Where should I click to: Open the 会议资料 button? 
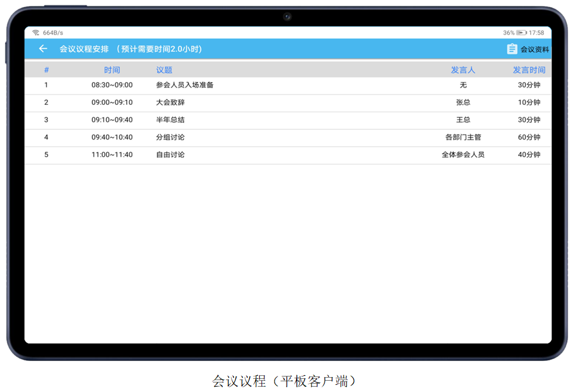[536, 49]
